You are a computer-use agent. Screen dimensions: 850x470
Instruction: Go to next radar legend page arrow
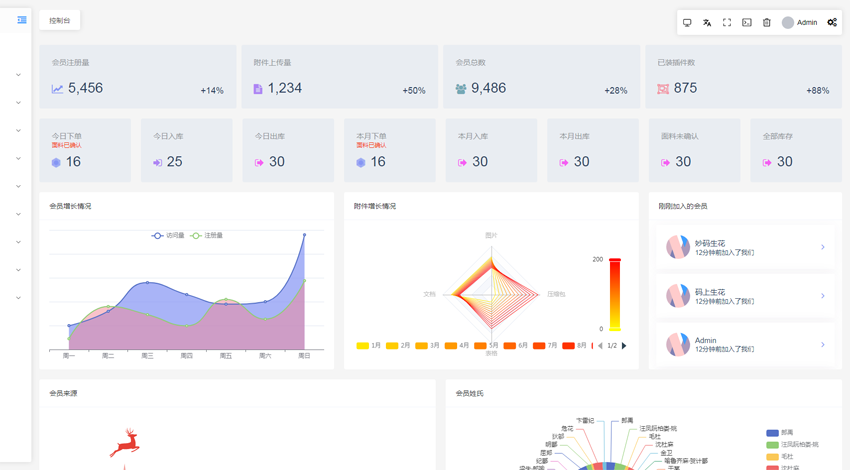pos(624,346)
